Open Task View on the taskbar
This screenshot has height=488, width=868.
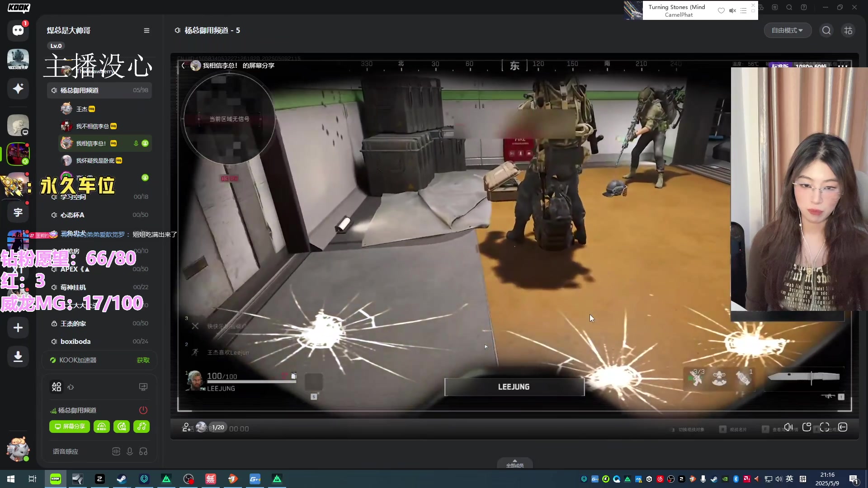(33, 479)
